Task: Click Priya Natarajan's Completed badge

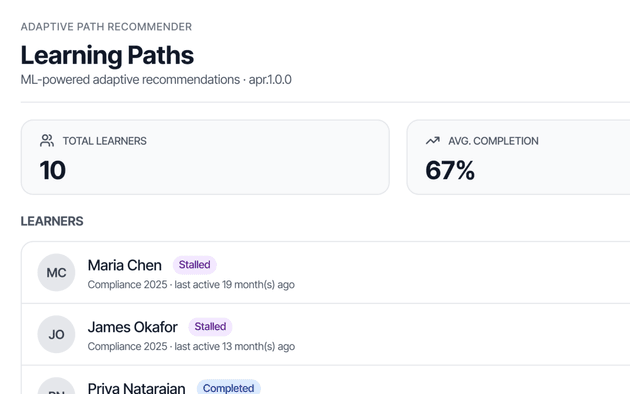Action: [228, 388]
